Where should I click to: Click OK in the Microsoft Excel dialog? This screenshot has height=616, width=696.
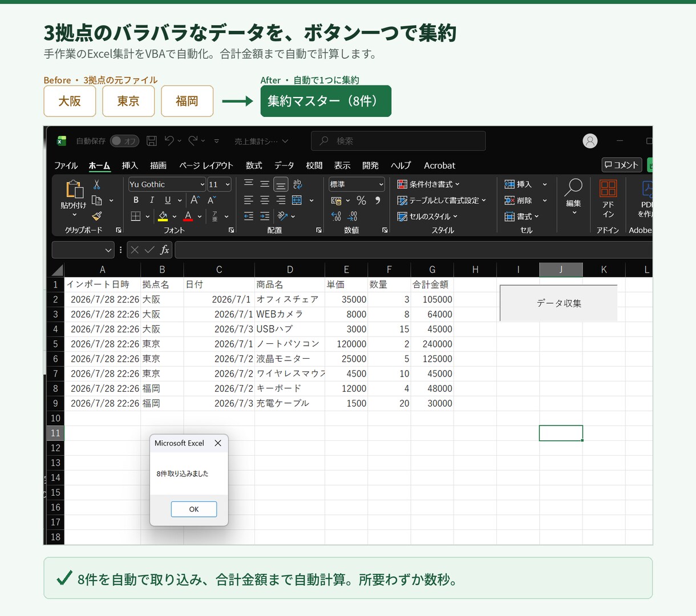click(194, 509)
